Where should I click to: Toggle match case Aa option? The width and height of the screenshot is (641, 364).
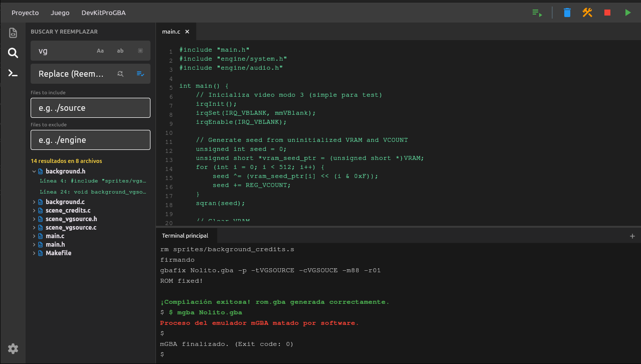100,51
